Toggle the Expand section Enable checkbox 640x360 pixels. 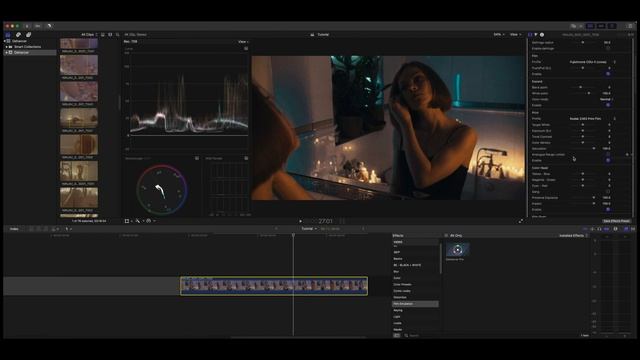pyautogui.click(x=608, y=105)
